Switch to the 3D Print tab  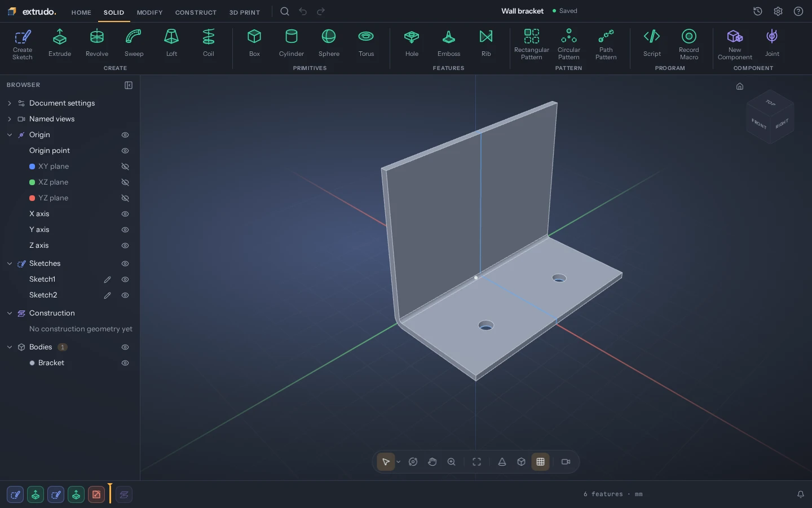point(245,12)
